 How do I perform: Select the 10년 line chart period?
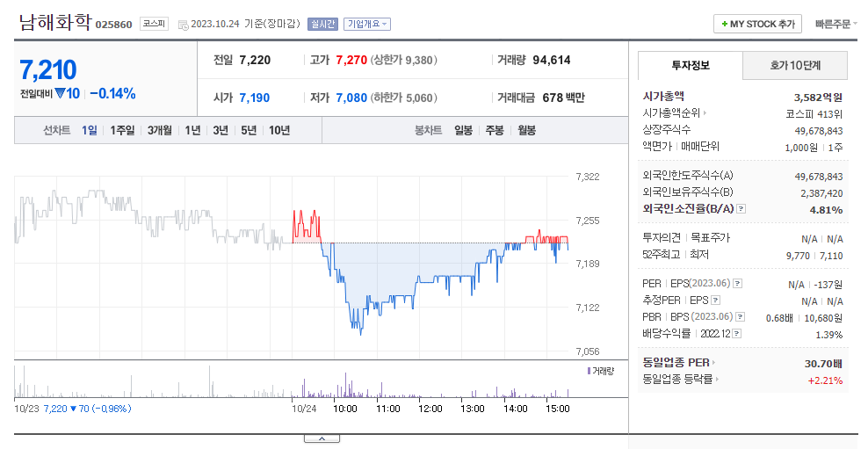click(x=279, y=130)
